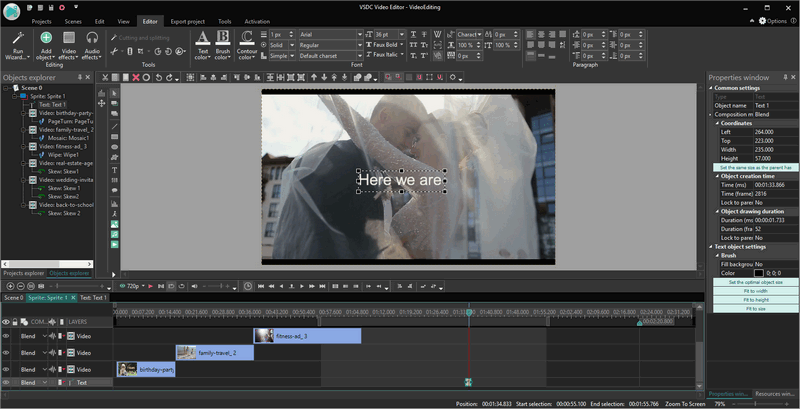
Task: Toggle visibility of family-travel_2 video layer
Action: [6, 353]
